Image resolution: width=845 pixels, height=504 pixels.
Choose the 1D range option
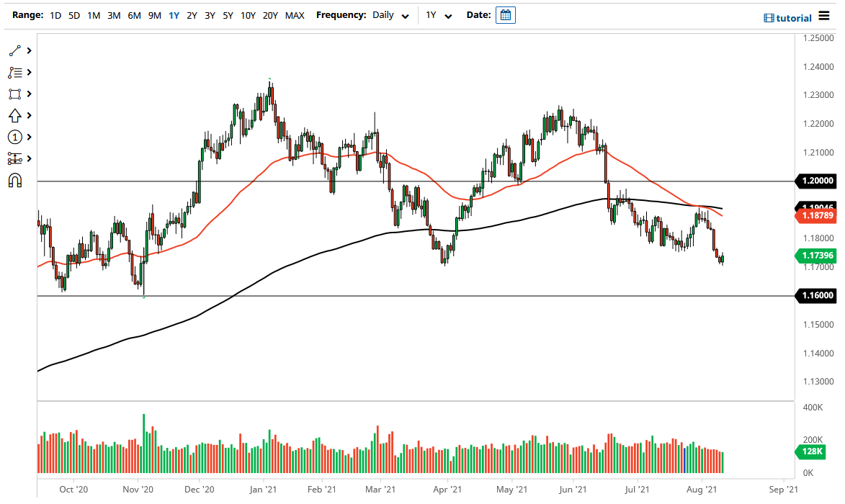(x=55, y=15)
